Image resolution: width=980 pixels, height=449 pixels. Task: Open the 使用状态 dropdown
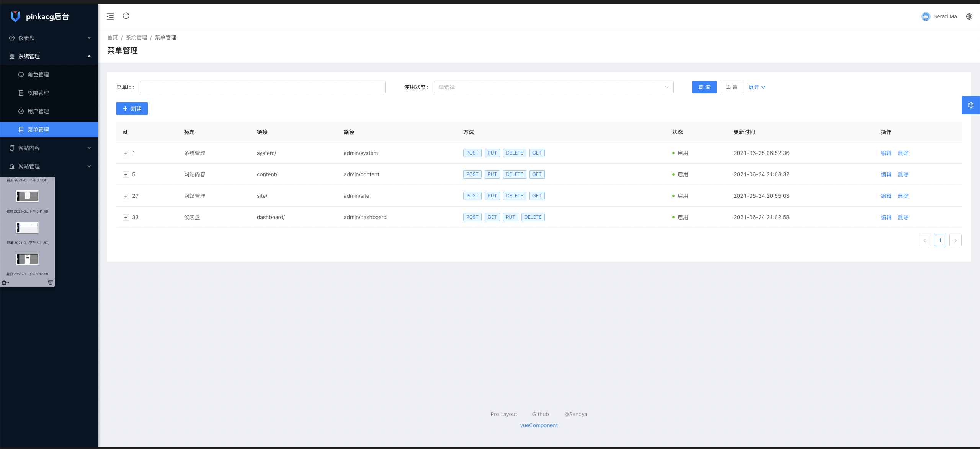(554, 87)
